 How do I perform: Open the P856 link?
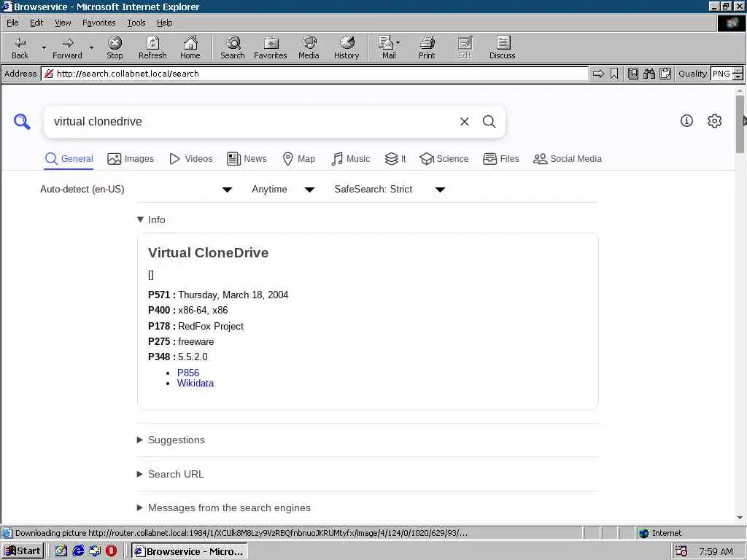[x=188, y=373]
